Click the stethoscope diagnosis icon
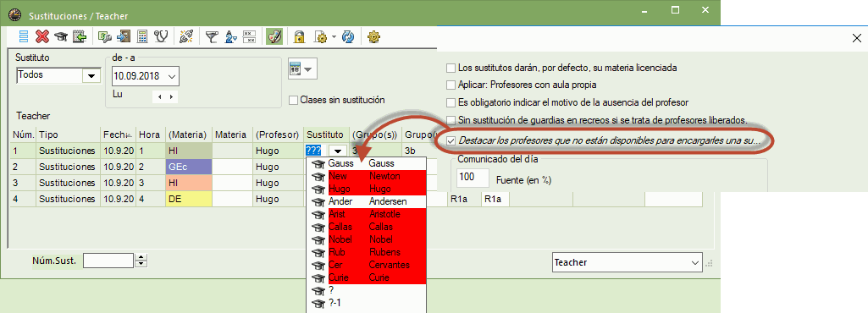This screenshot has height=313, width=868. tap(161, 36)
